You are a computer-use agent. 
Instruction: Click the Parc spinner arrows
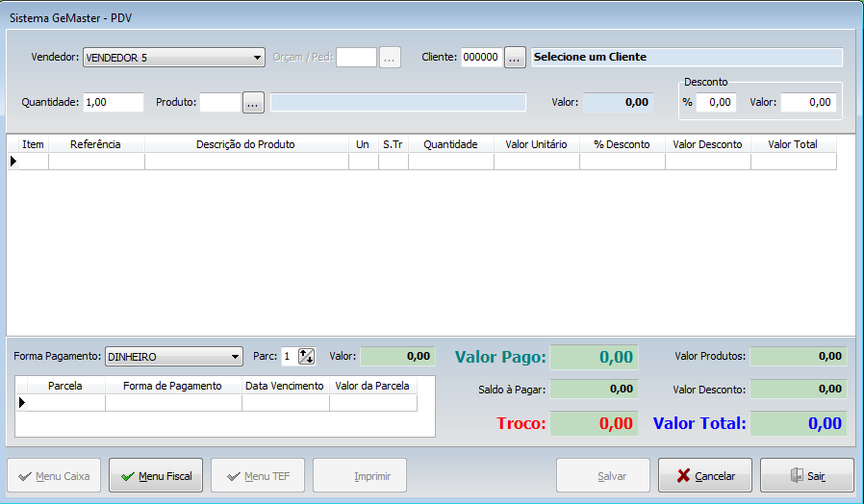tap(307, 357)
